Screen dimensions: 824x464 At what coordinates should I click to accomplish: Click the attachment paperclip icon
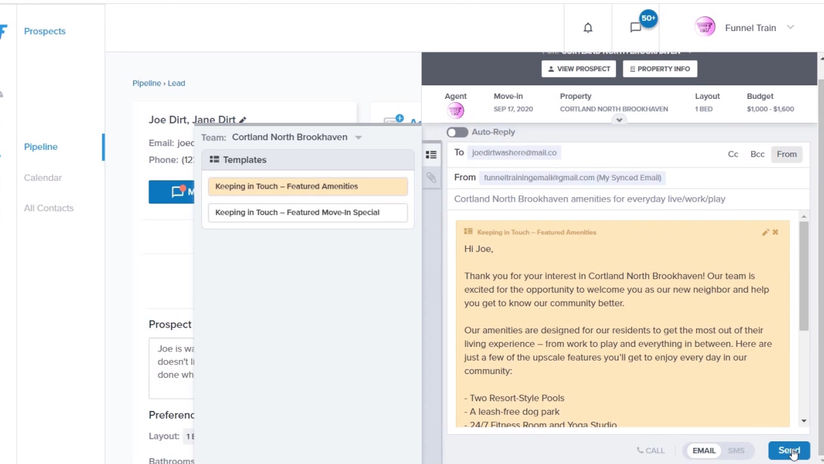(x=431, y=177)
